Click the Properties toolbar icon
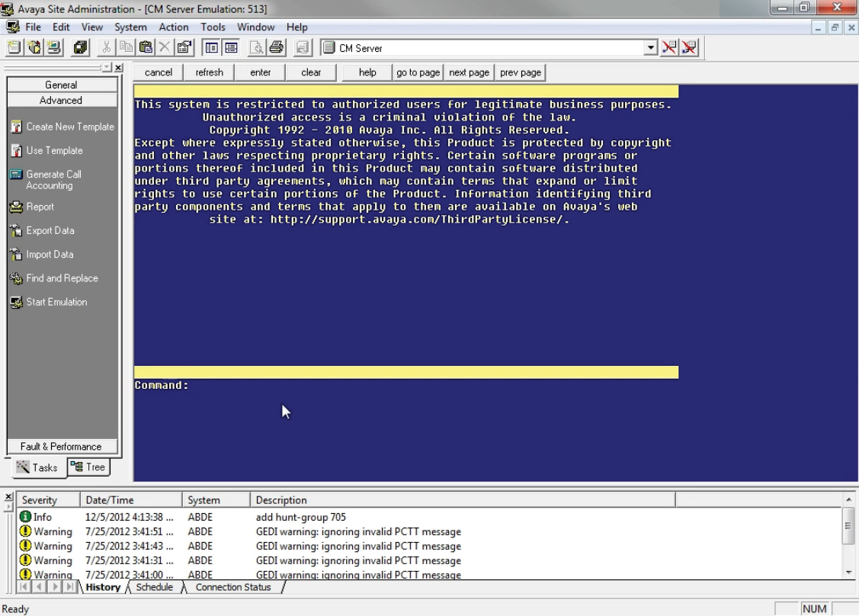859x616 pixels. tap(184, 48)
